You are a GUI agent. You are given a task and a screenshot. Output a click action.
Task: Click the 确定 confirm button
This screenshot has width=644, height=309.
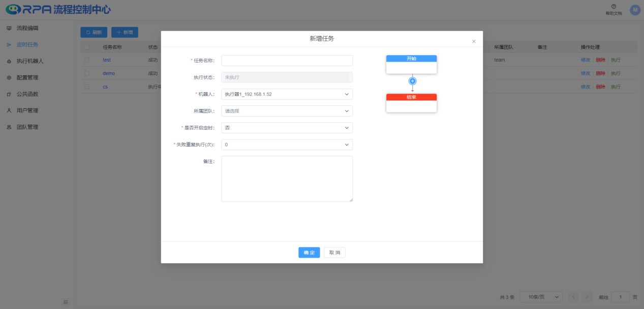(x=309, y=252)
